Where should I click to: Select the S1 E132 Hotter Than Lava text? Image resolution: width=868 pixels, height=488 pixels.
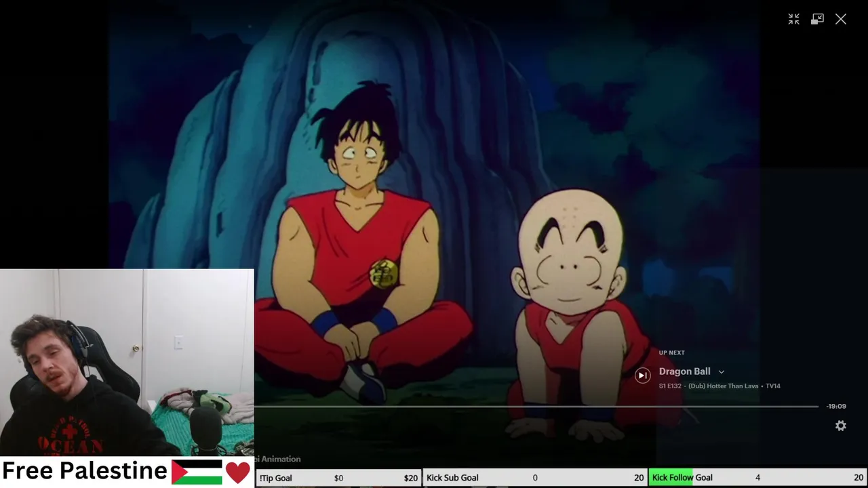point(719,386)
